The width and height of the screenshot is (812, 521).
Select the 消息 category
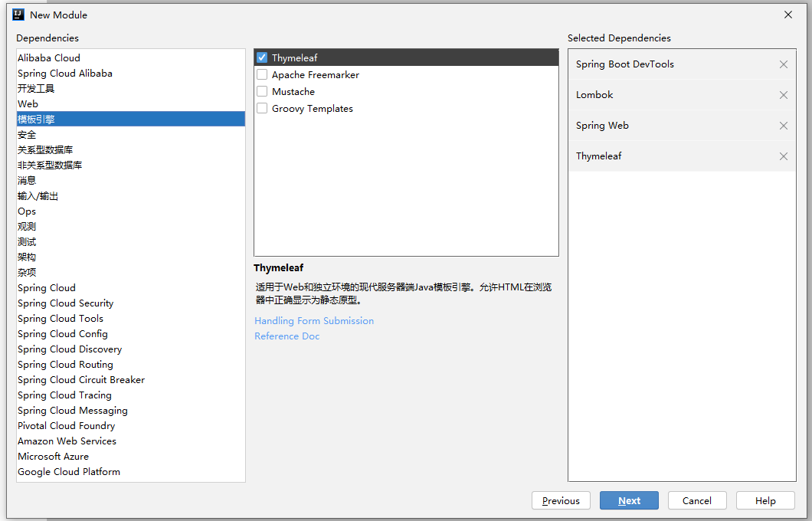(x=131, y=180)
